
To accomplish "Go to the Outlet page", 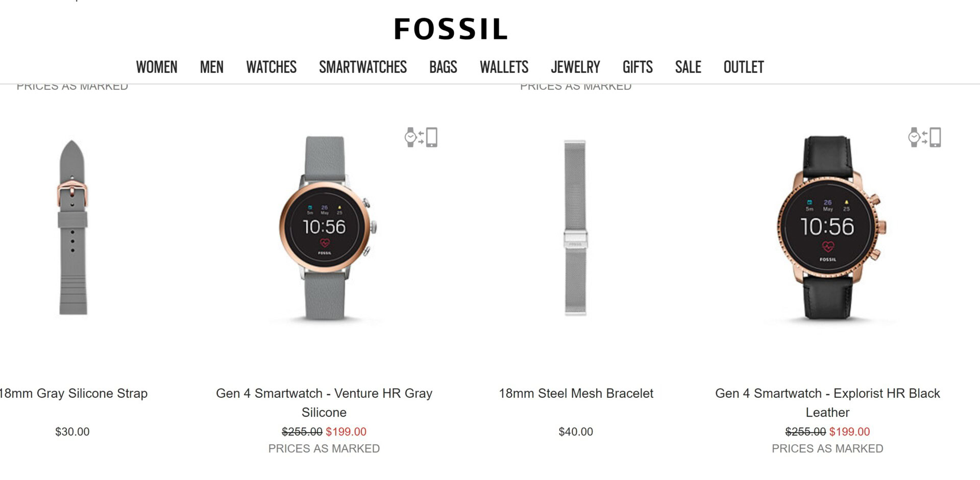I will 744,67.
